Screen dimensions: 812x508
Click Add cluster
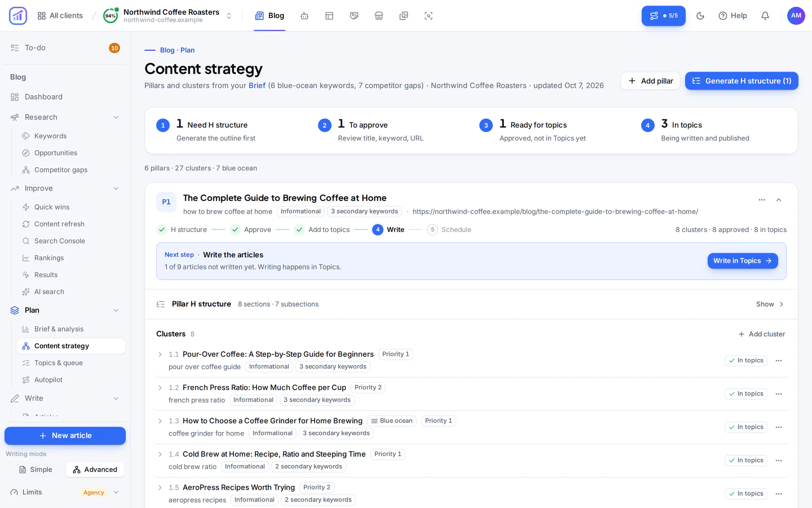tap(762, 334)
